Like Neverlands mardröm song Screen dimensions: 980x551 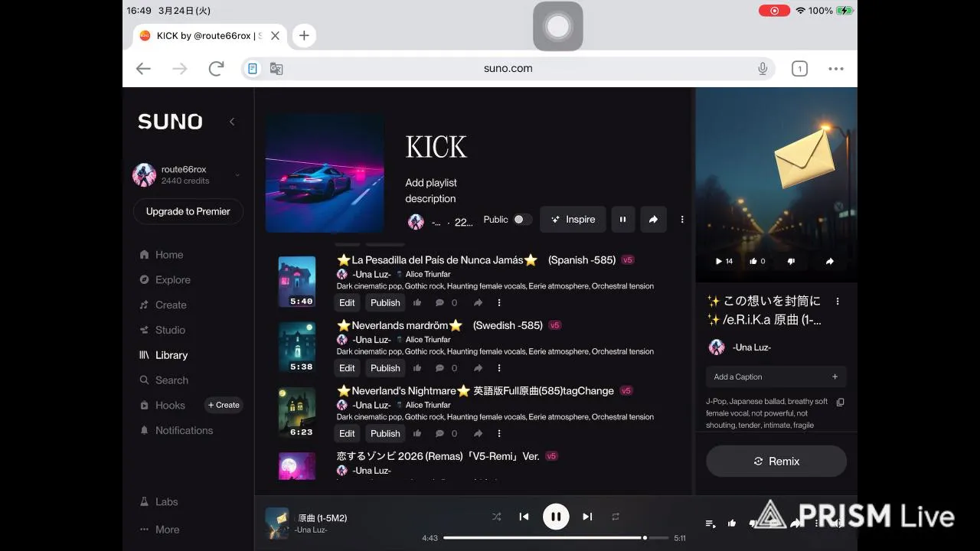click(x=417, y=368)
